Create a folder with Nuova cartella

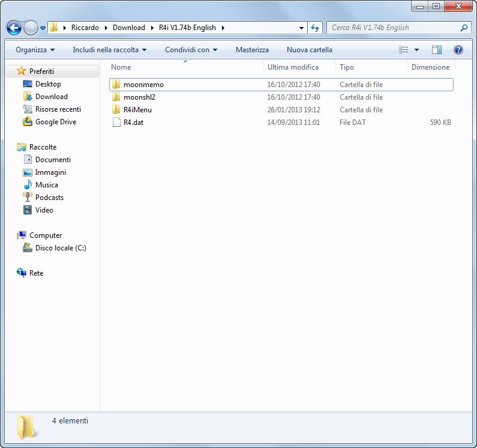pyautogui.click(x=309, y=50)
